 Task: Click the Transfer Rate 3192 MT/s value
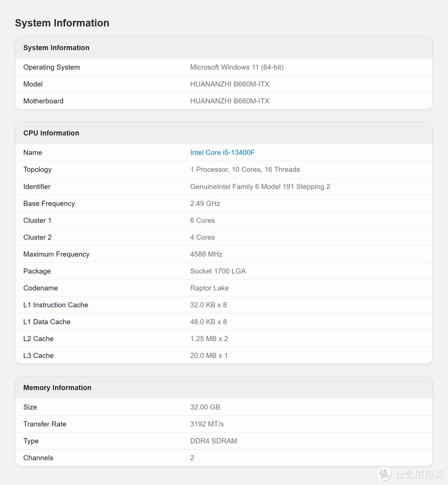coord(207,424)
